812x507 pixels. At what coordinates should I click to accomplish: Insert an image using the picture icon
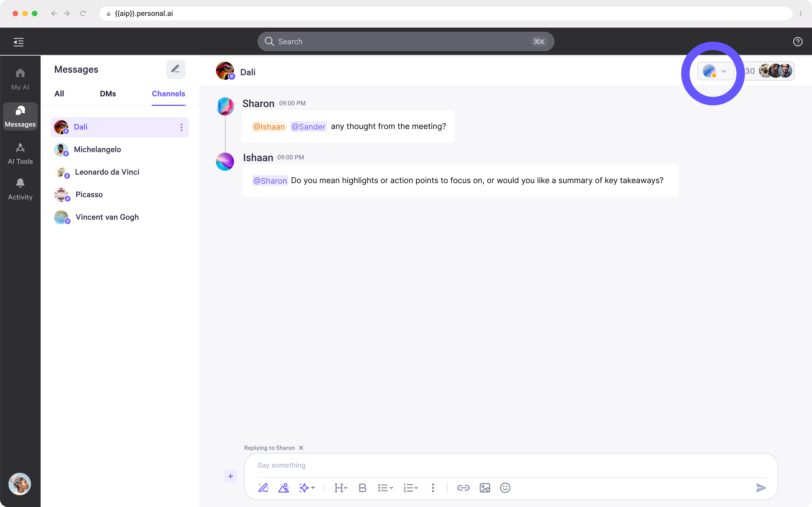[485, 487]
